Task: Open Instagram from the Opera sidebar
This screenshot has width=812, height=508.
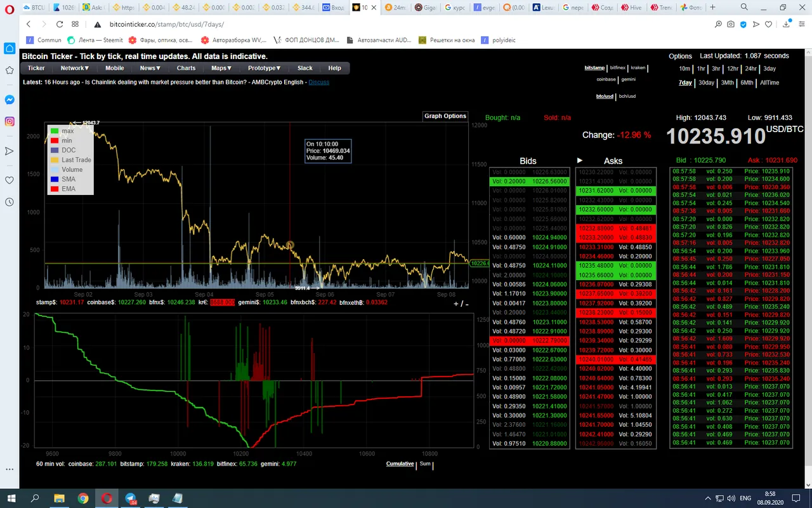Action: (10, 121)
